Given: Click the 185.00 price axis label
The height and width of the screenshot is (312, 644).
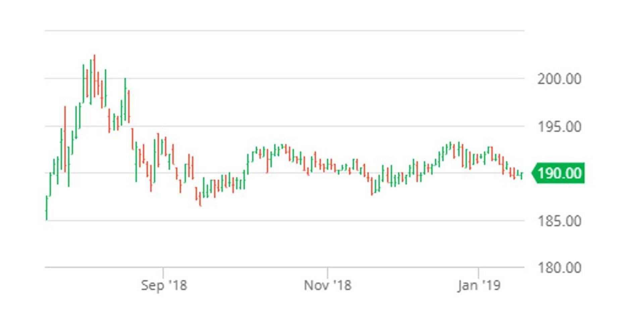Looking at the screenshot, I should tap(559, 221).
